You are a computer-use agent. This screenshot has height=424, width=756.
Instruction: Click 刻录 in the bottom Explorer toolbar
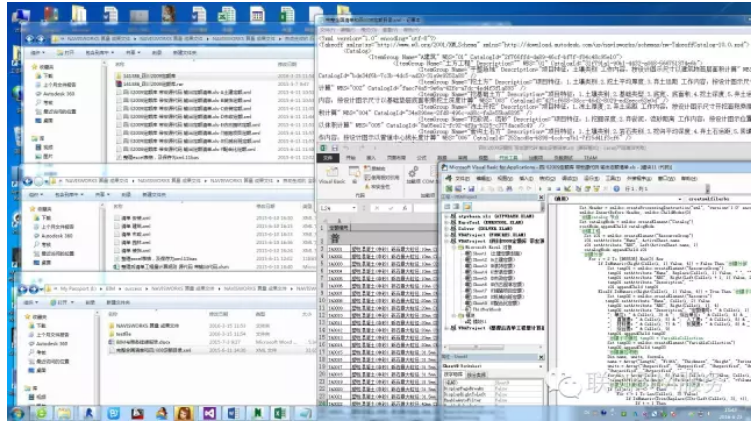[x=90, y=302]
